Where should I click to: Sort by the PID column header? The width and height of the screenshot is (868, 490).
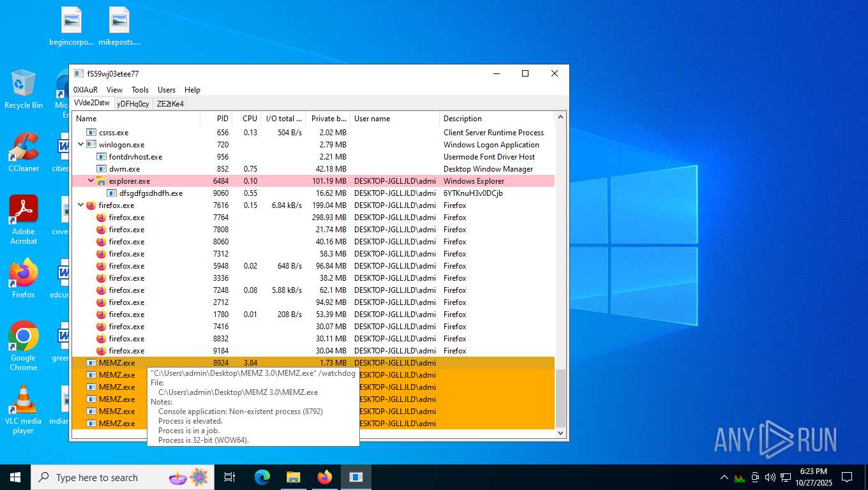[216, 119]
